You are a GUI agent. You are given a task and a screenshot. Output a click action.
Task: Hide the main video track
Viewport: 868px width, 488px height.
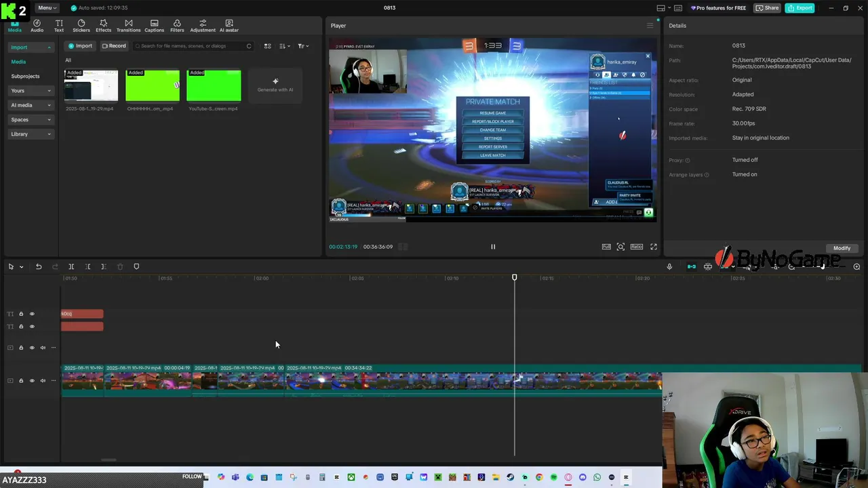click(32, 381)
